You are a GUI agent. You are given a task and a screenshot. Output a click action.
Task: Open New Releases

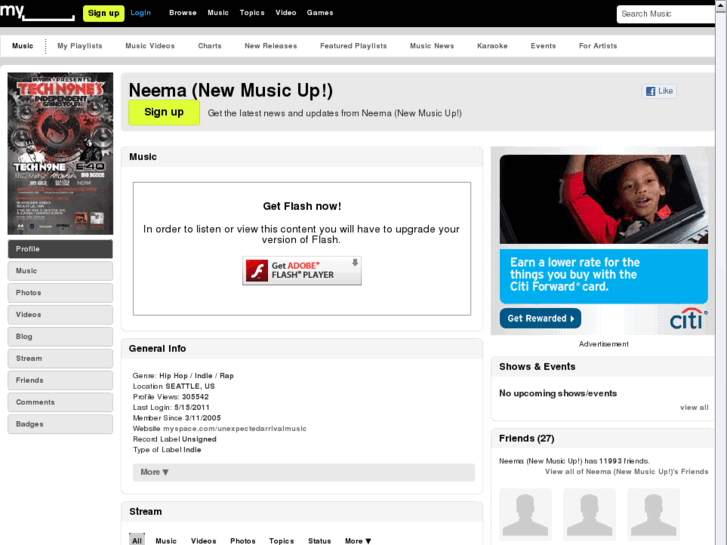271,46
